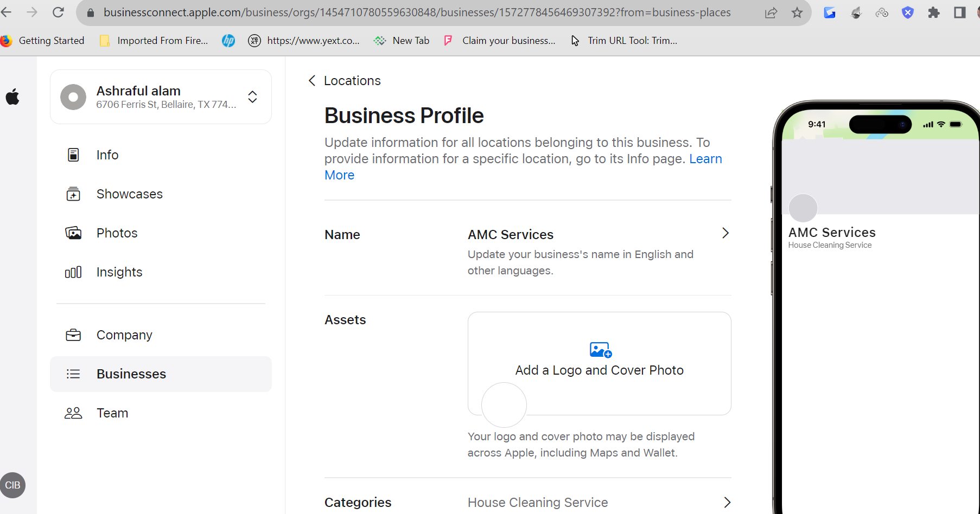
Task: Select Team in the sidebar
Action: coord(161,413)
